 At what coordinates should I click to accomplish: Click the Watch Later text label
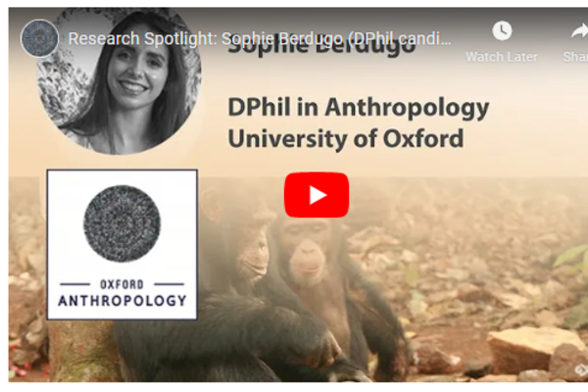pos(502,57)
